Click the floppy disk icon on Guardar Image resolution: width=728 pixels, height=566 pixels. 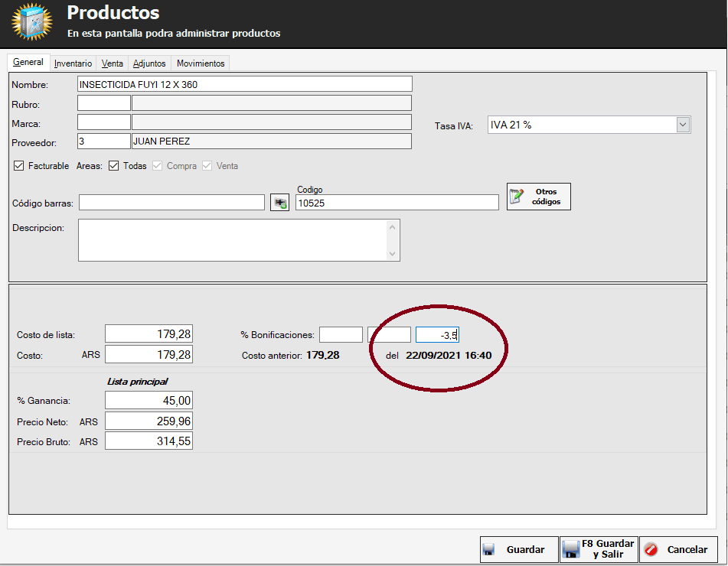coord(489,549)
